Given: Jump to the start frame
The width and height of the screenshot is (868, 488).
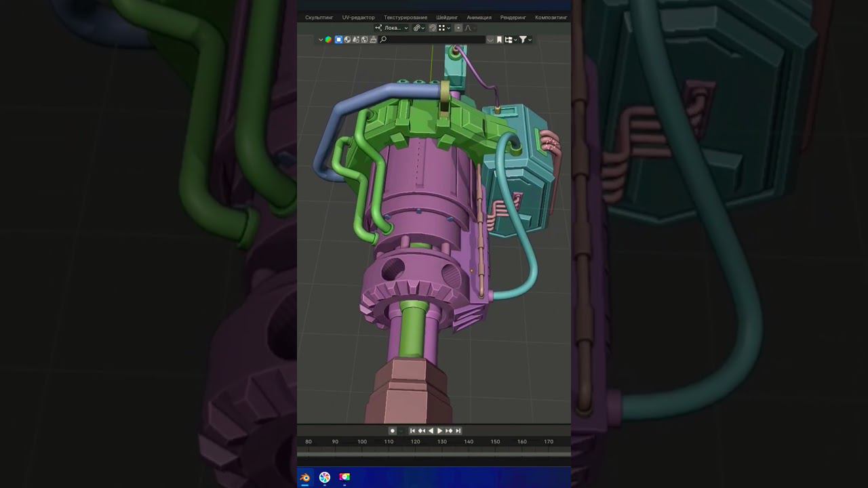Looking at the screenshot, I should pos(412,430).
